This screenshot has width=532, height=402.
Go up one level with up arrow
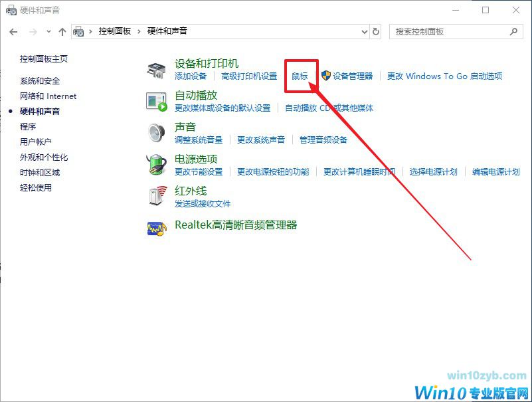click(62, 32)
